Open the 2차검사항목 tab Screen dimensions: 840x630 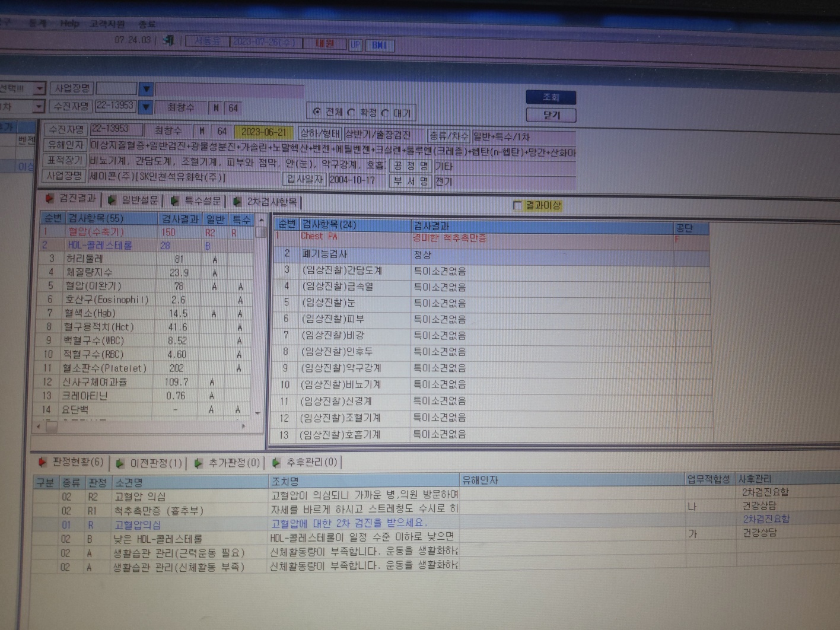(266, 202)
